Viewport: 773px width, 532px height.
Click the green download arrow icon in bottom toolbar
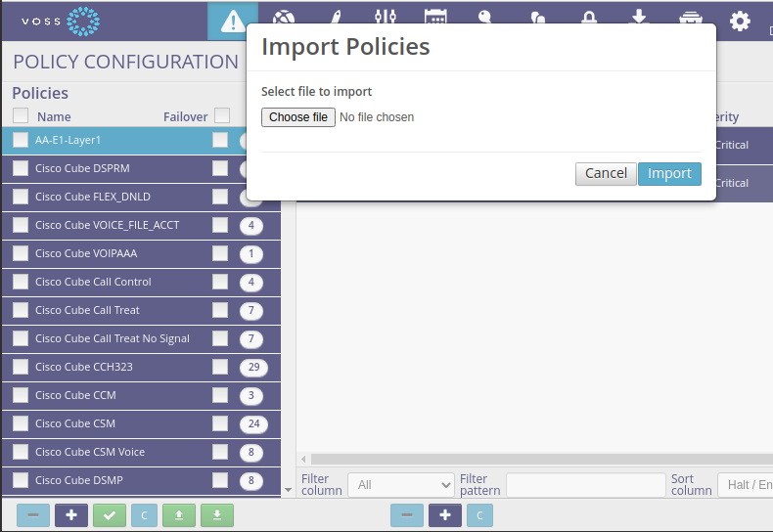tap(216, 515)
